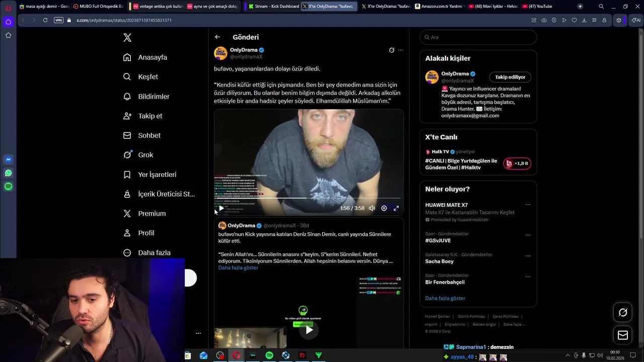Open downloads icon in toolbar
644x362 pixels.
(584, 20)
